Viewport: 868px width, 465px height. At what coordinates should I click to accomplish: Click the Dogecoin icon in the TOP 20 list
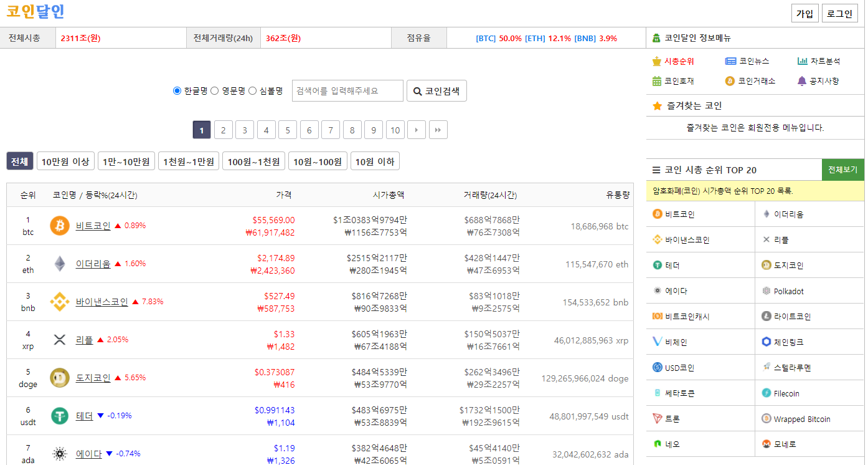767,266
